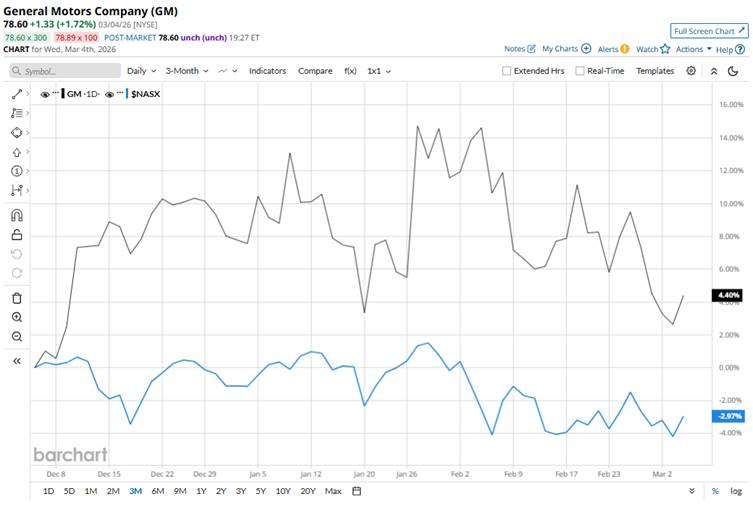Screen dimensions: 753x507
Task: Type in the Symbol search field
Action: (x=66, y=71)
